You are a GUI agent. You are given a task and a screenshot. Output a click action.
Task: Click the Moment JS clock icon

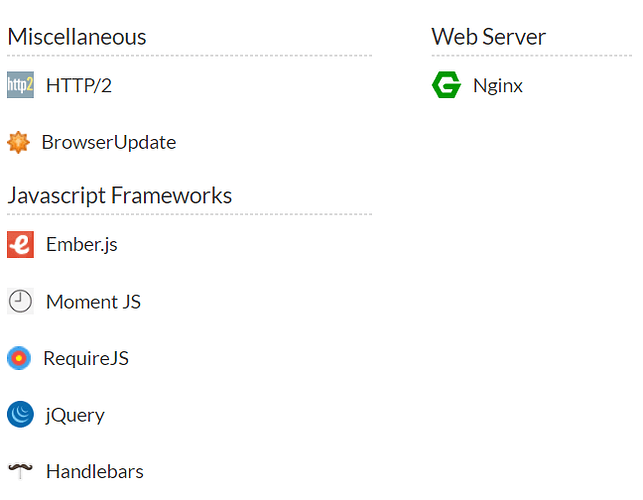click(20, 301)
